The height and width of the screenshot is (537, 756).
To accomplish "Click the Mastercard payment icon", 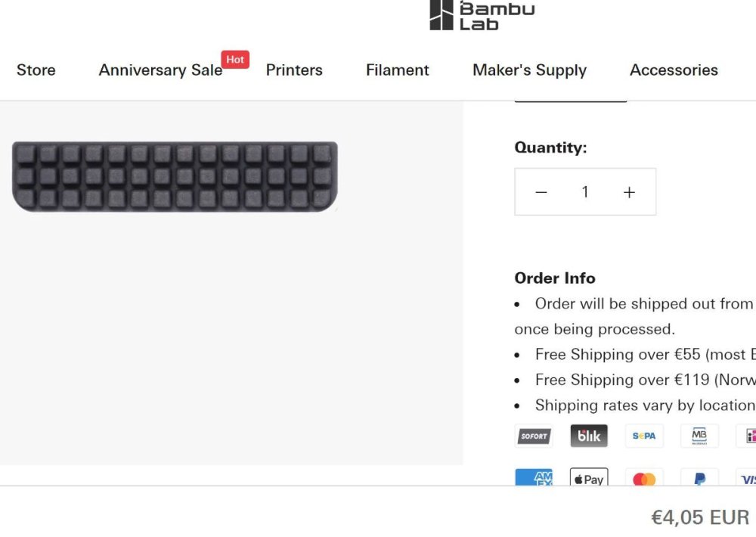I will (x=644, y=476).
